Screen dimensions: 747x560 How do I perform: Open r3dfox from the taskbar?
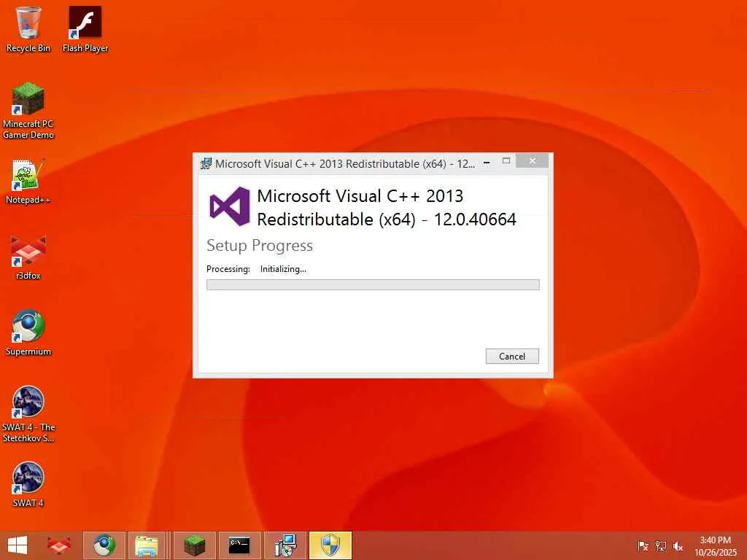[59, 545]
